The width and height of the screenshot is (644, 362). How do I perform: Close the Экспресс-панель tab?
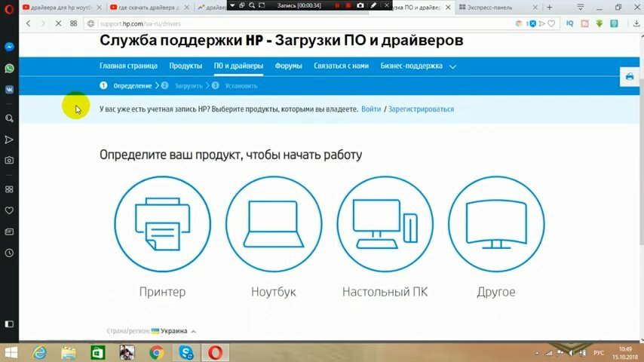535,8
